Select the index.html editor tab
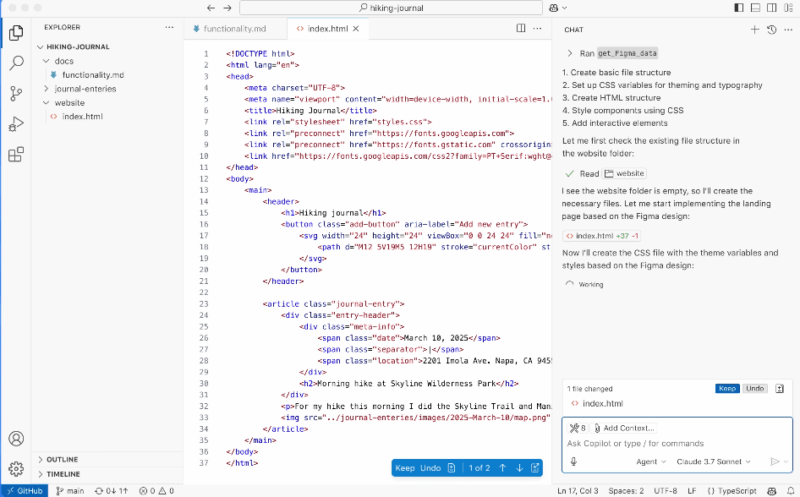The width and height of the screenshot is (800, 497). click(328, 29)
